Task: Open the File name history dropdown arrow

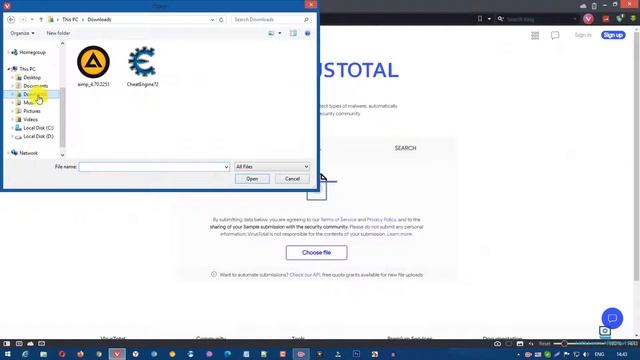Action: [226, 167]
